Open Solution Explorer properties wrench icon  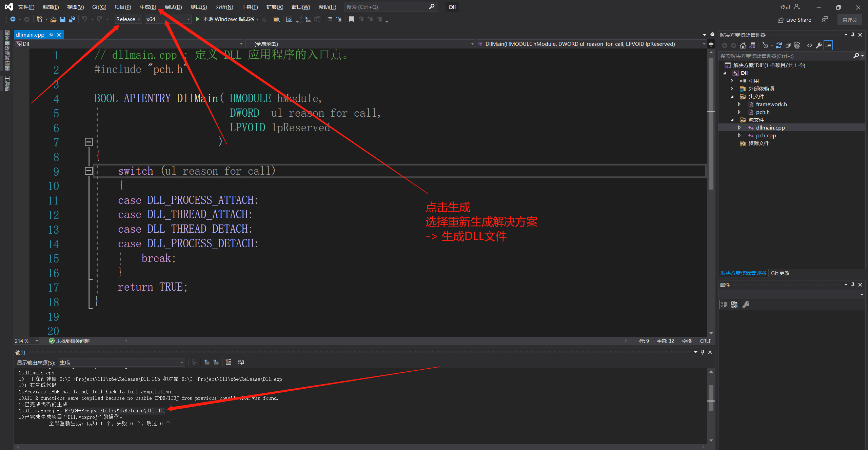click(x=819, y=45)
